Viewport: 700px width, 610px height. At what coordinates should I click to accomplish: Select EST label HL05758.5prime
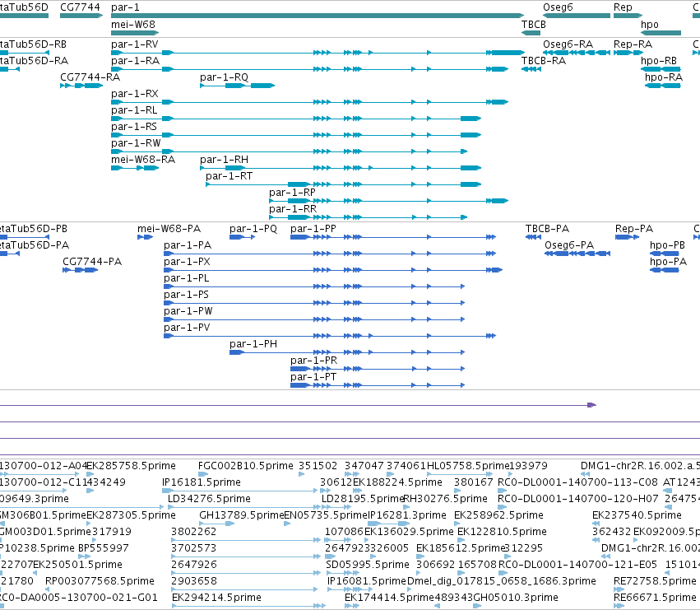coord(468,466)
